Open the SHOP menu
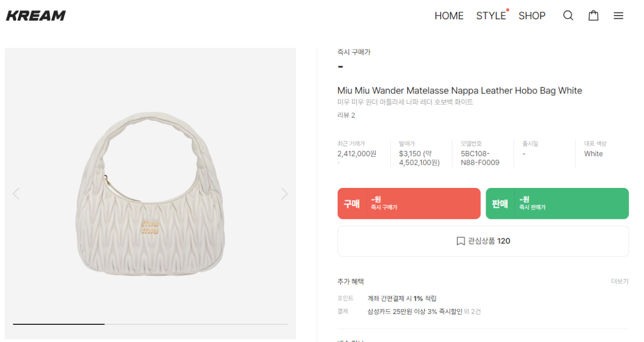The image size is (644, 342). pos(532,16)
